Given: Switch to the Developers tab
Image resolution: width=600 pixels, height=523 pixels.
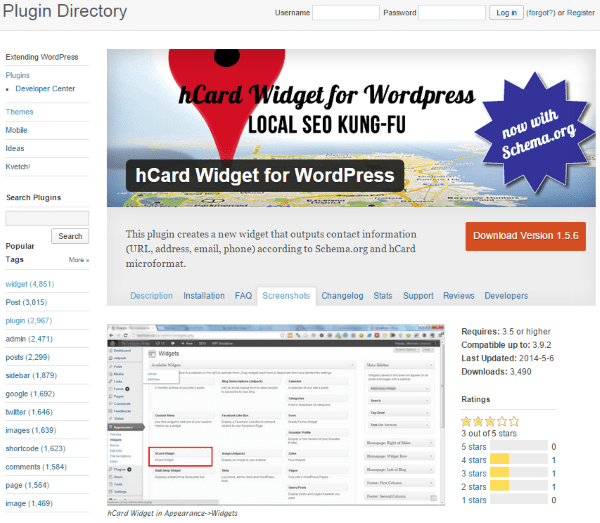Looking at the screenshot, I should pos(506,296).
